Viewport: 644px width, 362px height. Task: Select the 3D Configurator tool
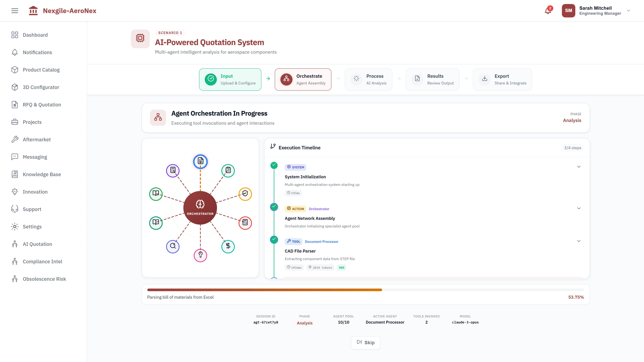[x=41, y=87]
